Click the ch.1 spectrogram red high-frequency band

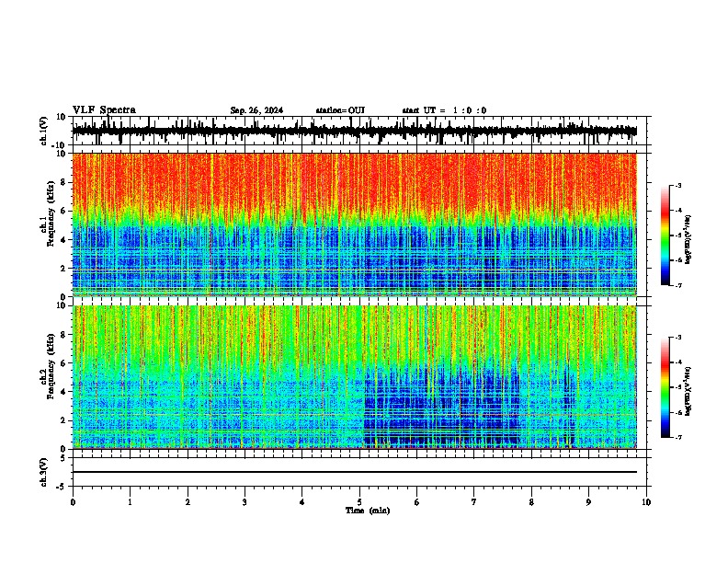355,183
